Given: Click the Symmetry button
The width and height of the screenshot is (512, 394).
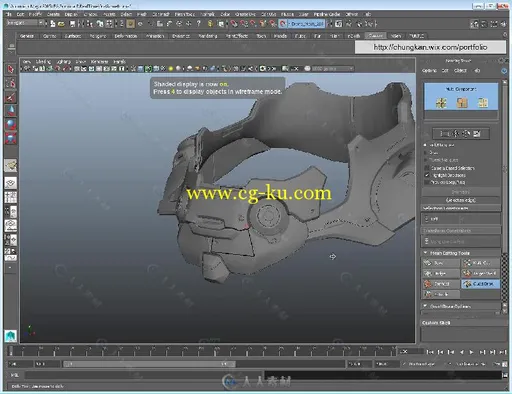Looking at the screenshot, I should tap(461, 192).
